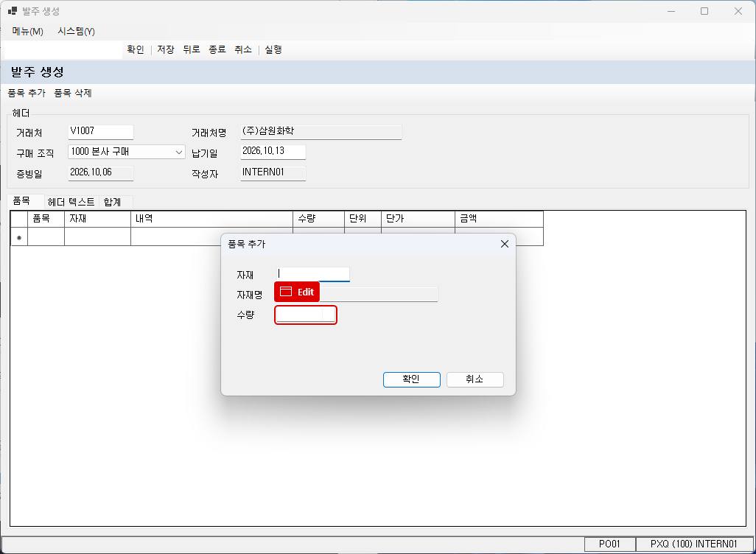Screen dimensions: 756x554
Task: Click 취소 in the top toolbar
Action: pos(243,49)
